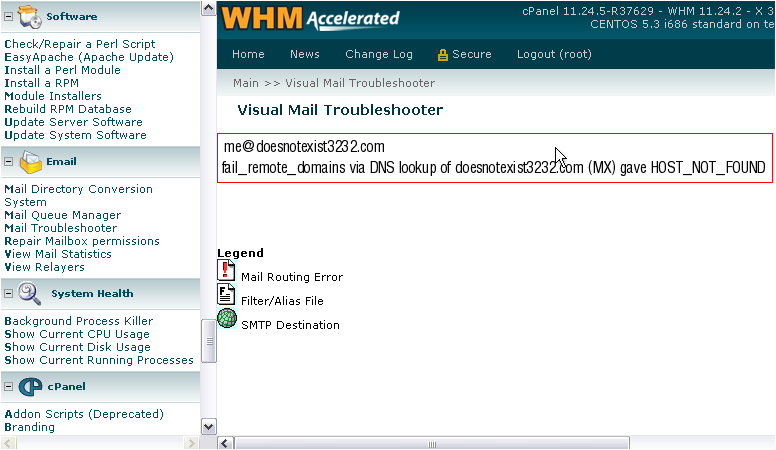Click the cPanel logo section icon
776x450 pixels.
[30, 387]
